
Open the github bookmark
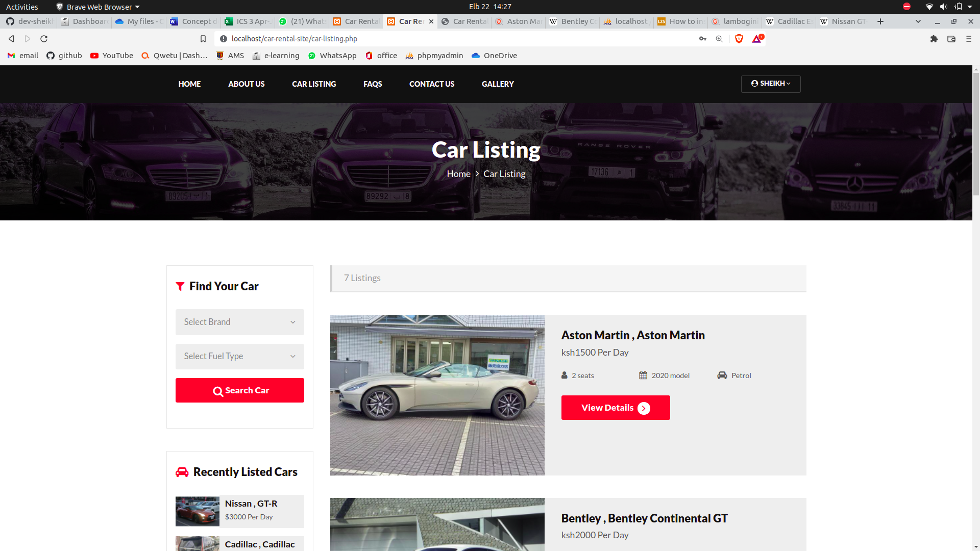[x=64, y=56]
